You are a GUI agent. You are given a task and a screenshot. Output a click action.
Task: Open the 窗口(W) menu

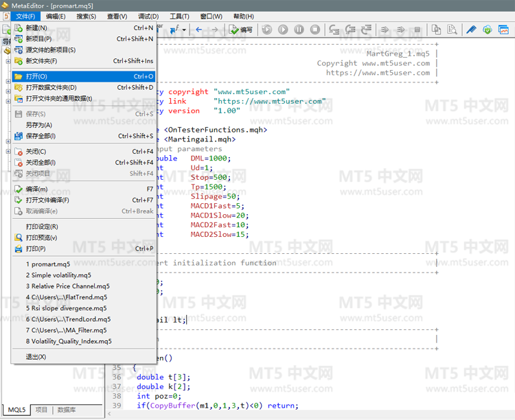tap(211, 16)
